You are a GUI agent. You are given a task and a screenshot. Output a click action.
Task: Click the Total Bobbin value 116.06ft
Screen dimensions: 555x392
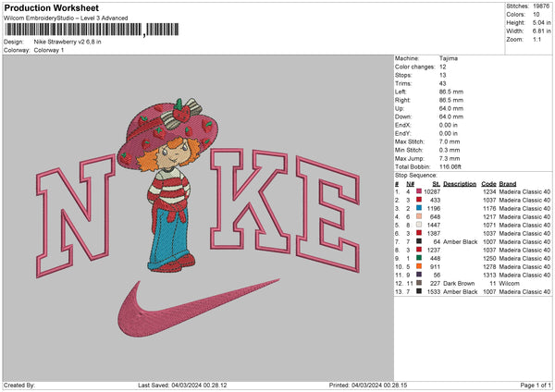(x=450, y=166)
